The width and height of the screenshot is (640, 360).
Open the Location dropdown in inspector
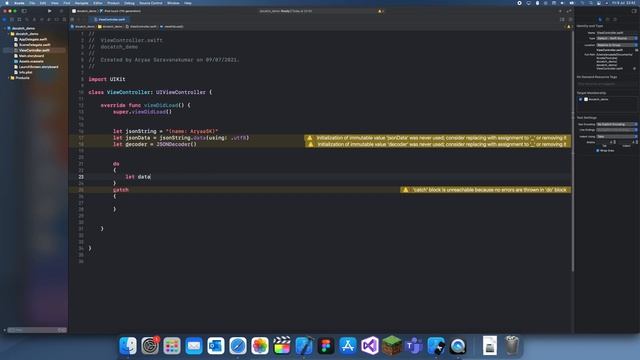pyautogui.click(x=617, y=45)
